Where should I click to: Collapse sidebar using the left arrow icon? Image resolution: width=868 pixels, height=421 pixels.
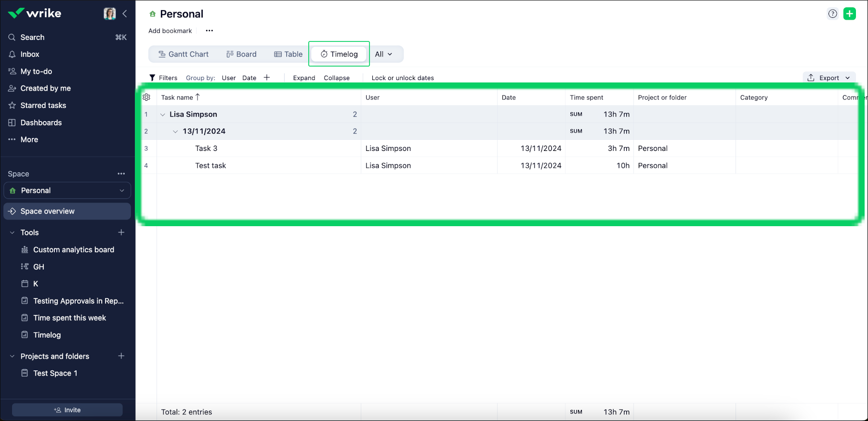[x=125, y=14]
